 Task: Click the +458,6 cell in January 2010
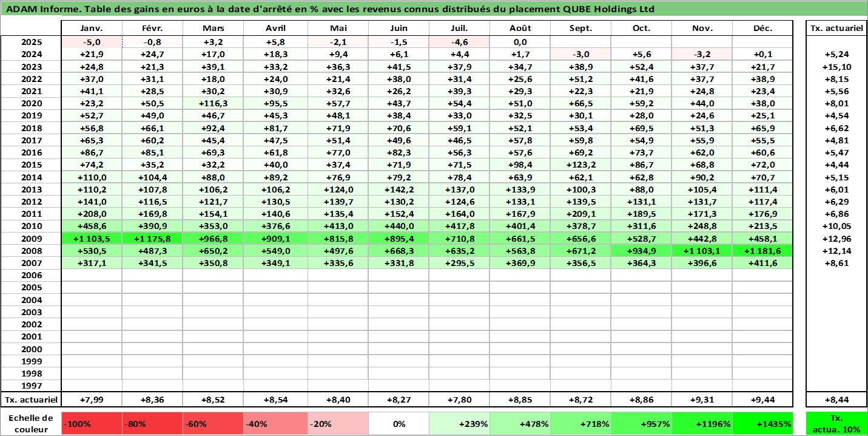point(92,226)
